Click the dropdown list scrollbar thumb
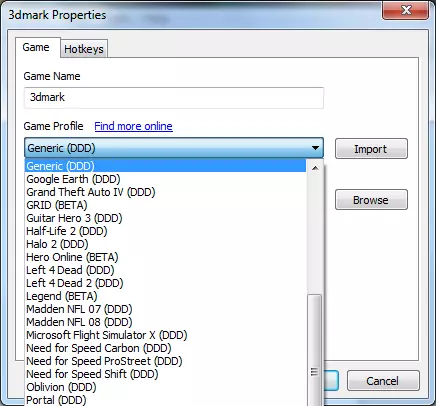Screen dimensions: 436x406 (x=314, y=350)
